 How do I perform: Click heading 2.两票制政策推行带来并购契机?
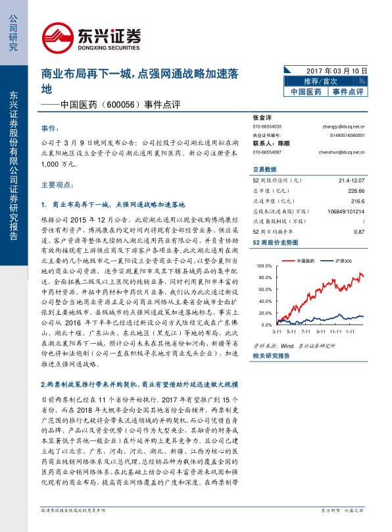click(139, 385)
